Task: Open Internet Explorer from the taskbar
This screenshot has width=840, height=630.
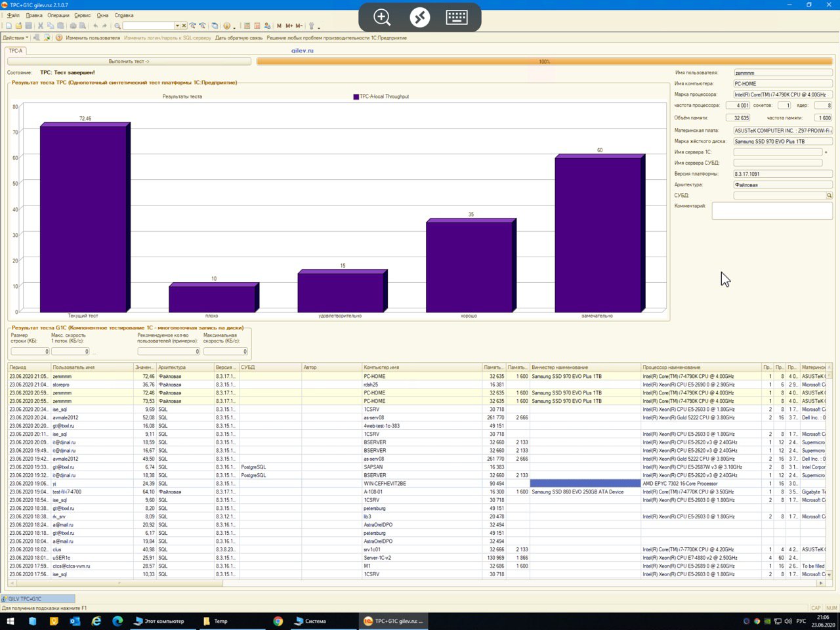Action: (x=96, y=621)
